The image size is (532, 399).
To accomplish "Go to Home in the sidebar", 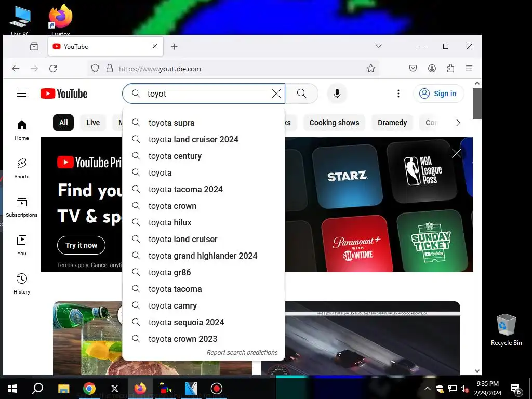I will tap(22, 130).
